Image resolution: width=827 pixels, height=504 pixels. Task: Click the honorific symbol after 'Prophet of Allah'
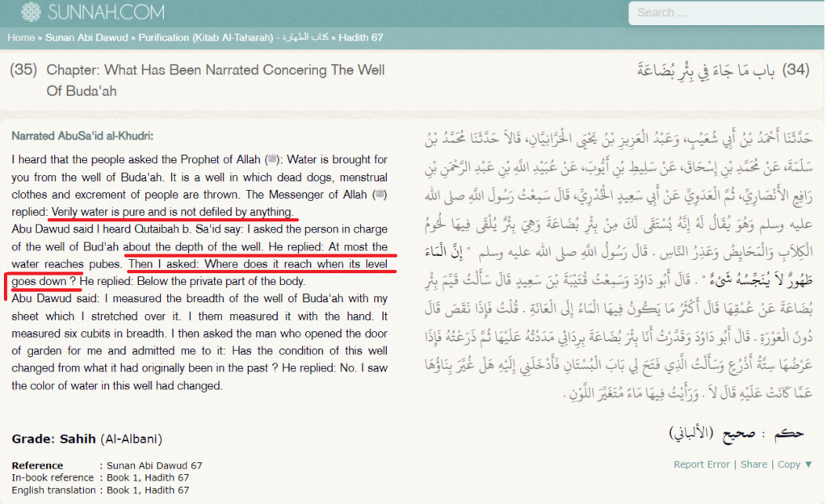[272, 159]
